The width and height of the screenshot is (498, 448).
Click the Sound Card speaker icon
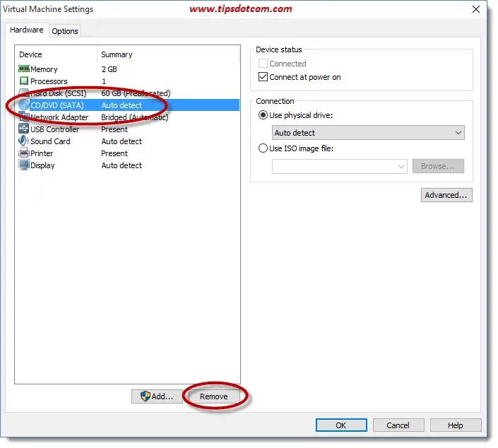pyautogui.click(x=24, y=141)
